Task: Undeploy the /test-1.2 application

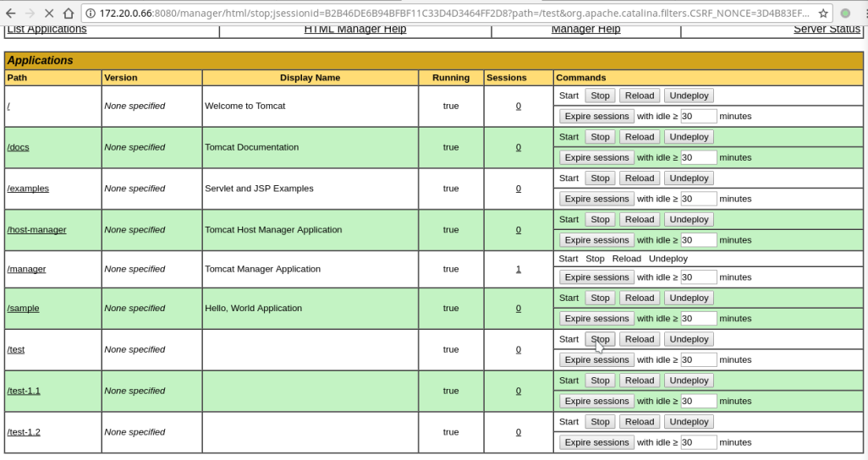Action: pyautogui.click(x=689, y=422)
